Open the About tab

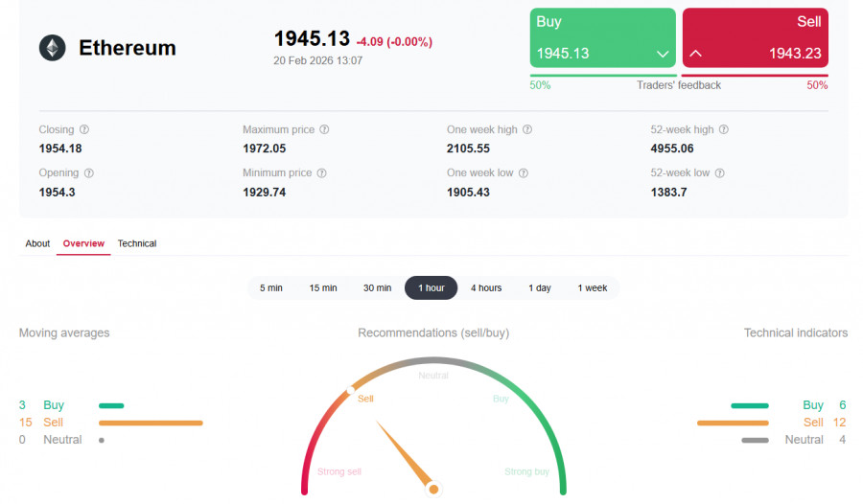point(37,243)
